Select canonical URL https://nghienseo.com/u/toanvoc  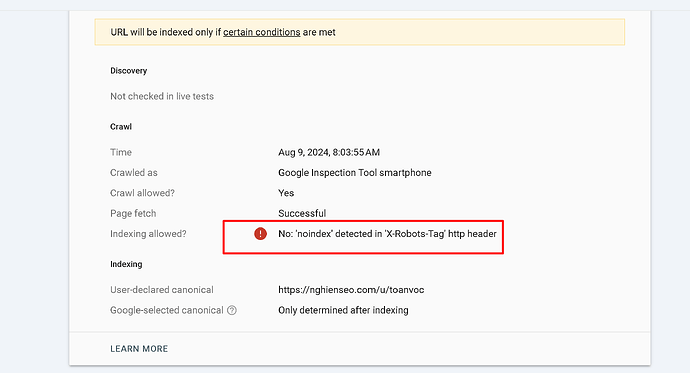coord(351,290)
